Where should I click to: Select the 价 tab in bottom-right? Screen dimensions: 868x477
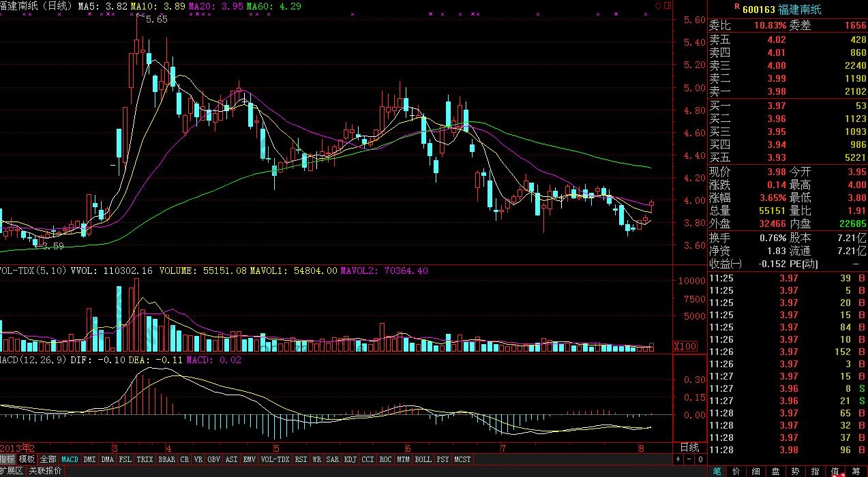(x=736, y=471)
